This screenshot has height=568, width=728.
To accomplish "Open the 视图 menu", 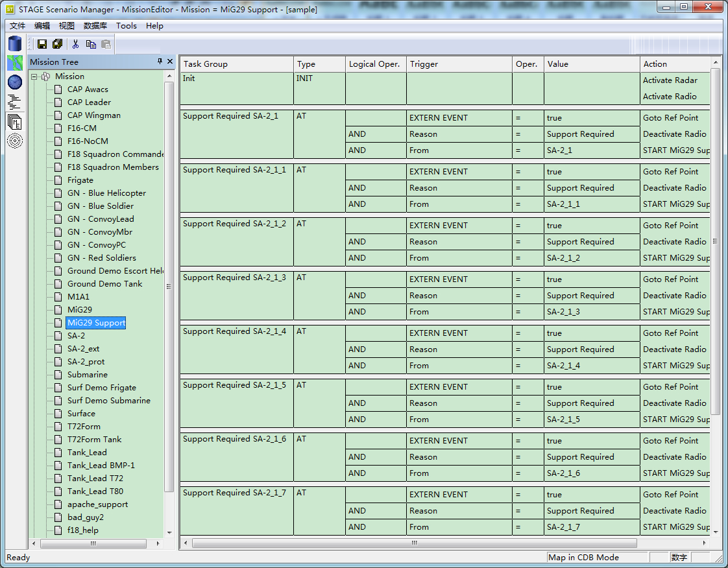I will pos(66,25).
